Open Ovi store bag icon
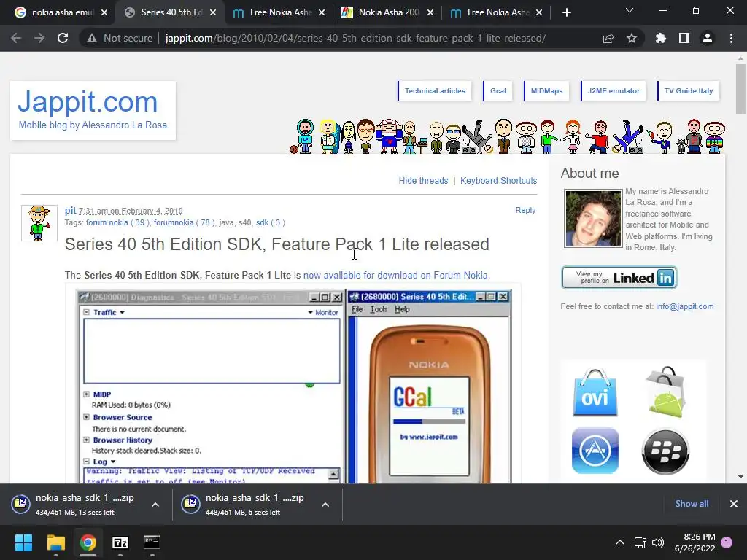747x560 pixels. coord(595,393)
